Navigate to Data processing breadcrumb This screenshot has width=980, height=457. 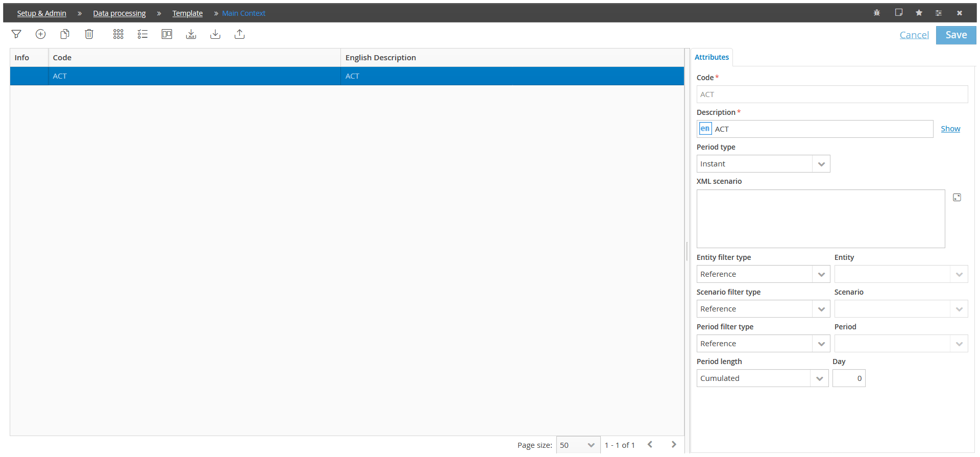[x=119, y=13]
